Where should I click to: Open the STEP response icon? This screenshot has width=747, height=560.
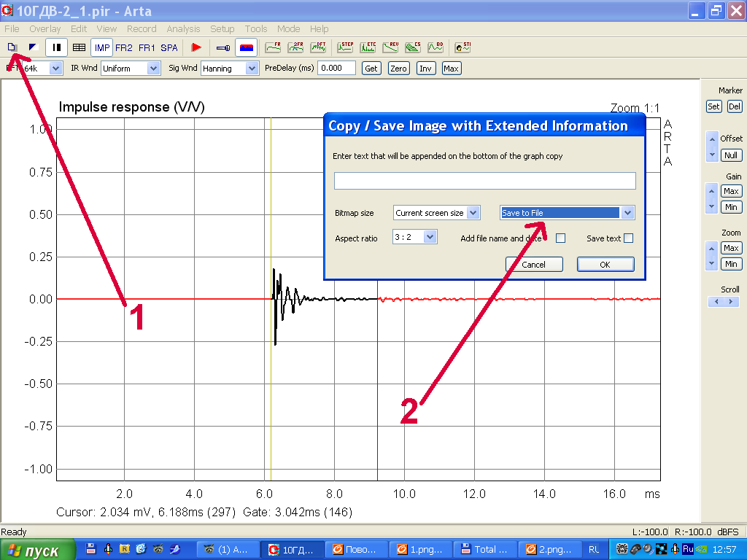point(345,47)
